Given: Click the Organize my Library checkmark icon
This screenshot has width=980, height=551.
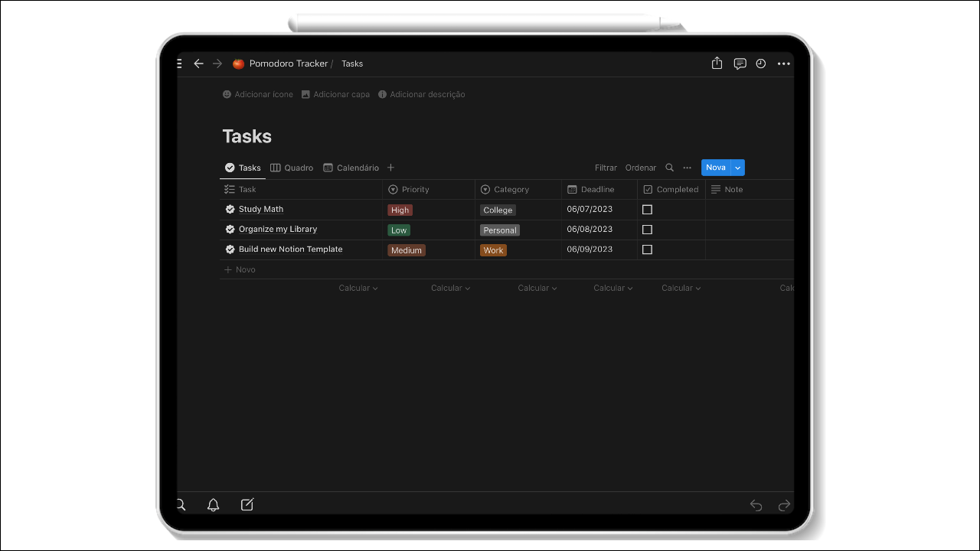Looking at the screenshot, I should point(230,229).
